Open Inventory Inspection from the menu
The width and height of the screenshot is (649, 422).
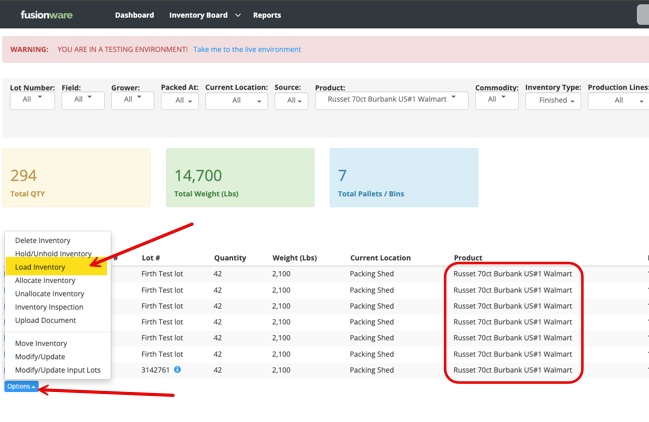(x=50, y=307)
